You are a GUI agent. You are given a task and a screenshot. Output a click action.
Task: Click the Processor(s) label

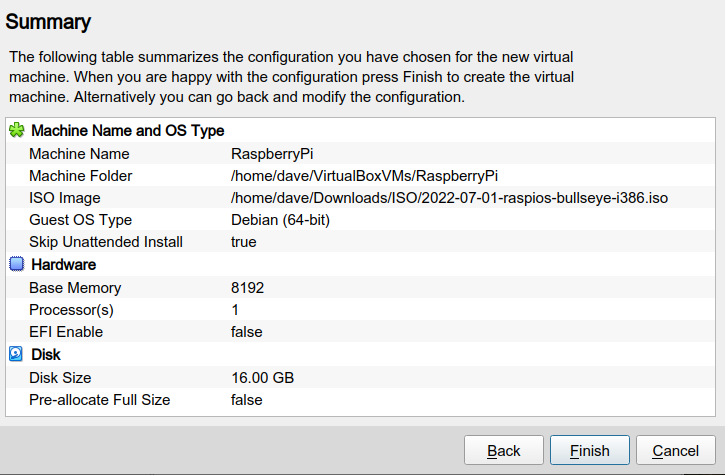click(71, 310)
